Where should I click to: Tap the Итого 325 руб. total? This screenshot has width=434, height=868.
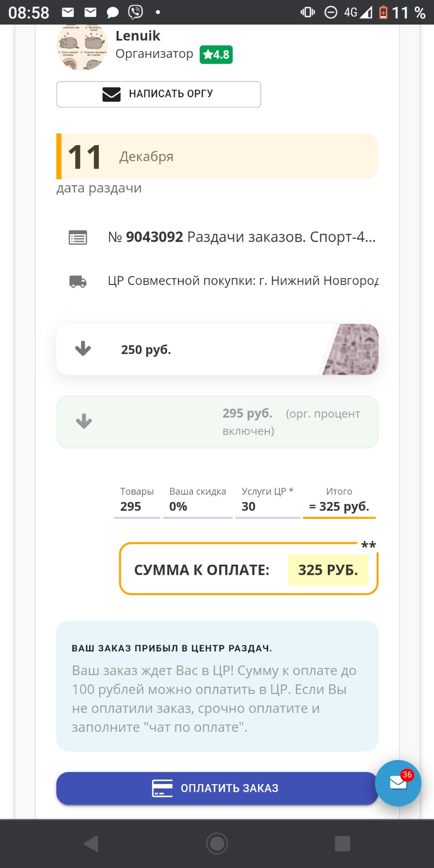pos(339,501)
